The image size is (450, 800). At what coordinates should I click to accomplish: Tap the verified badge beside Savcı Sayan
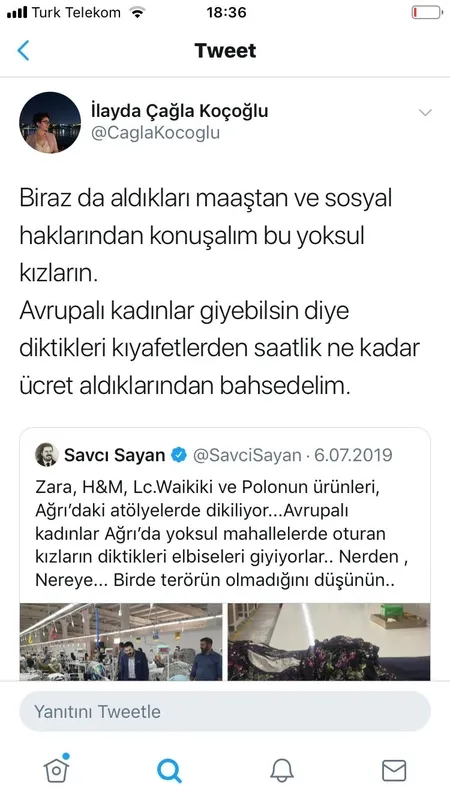[179, 455]
